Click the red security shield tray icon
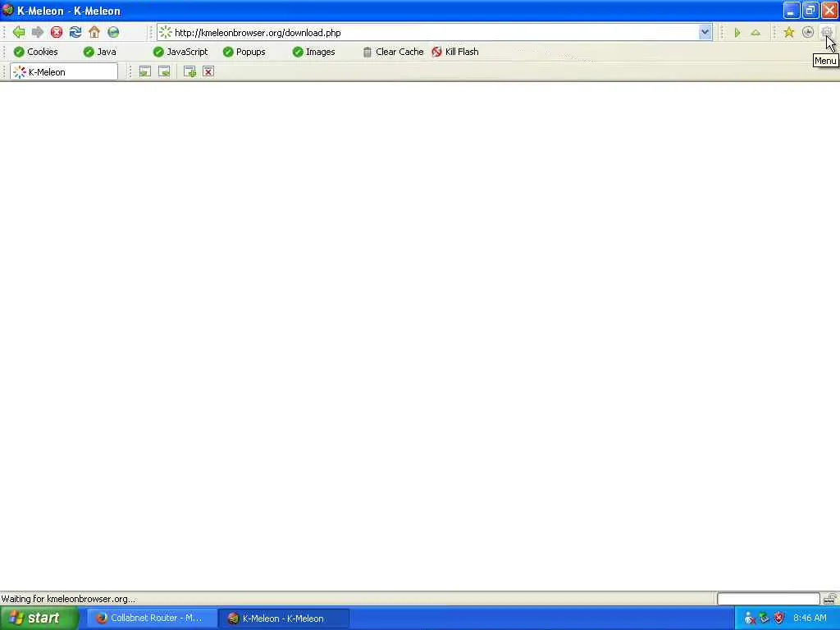 coord(779,619)
